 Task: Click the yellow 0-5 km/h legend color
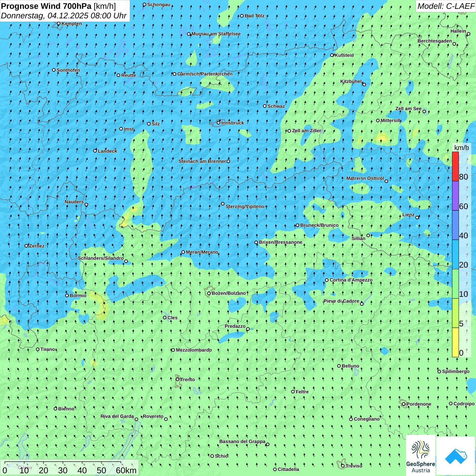[455, 342]
